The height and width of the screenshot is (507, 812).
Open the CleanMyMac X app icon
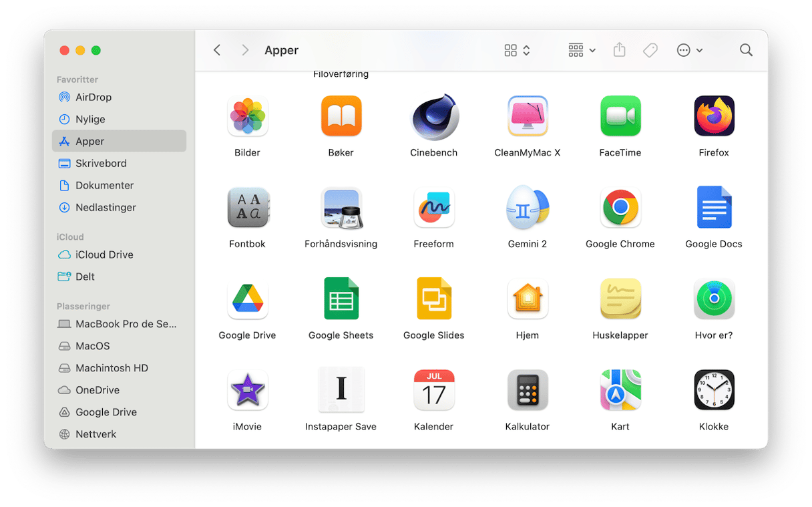pyautogui.click(x=528, y=116)
